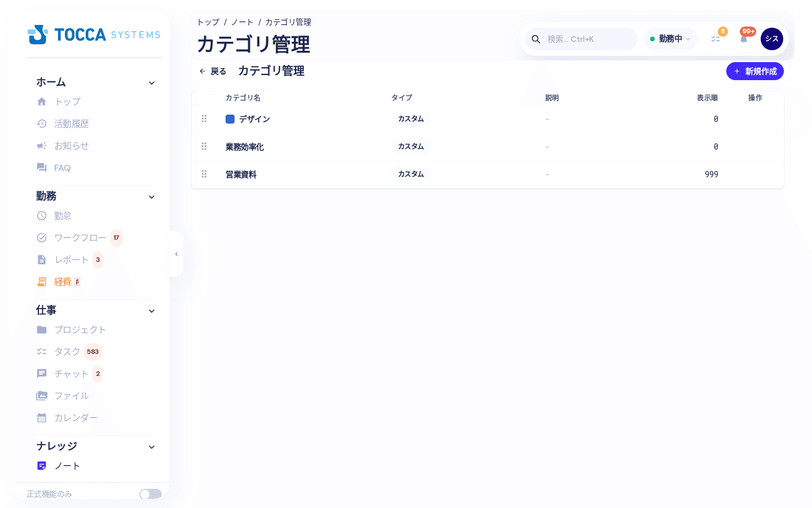Click the 新規作成 button
Viewport: 812px width, 508px height.
755,71
